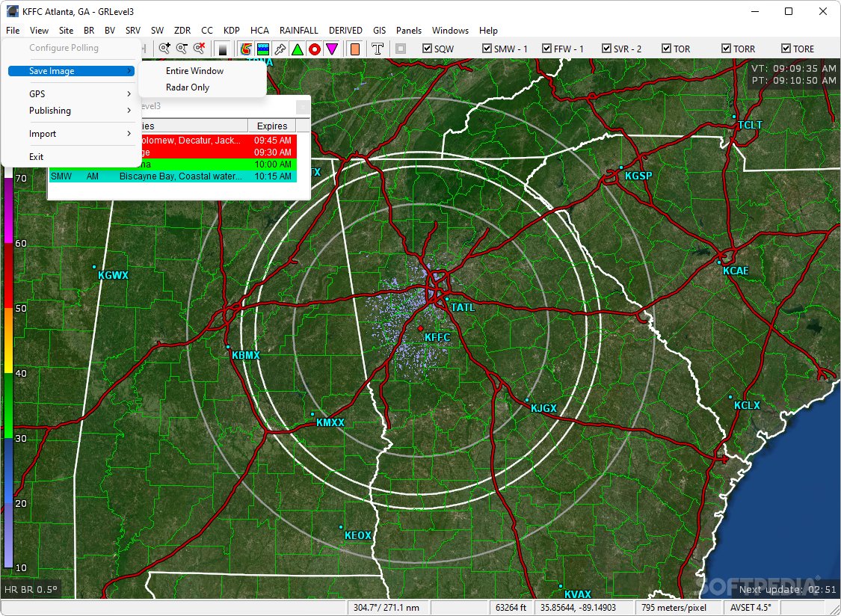841x616 pixels.
Task: Open the SRV product menu
Action: [133, 31]
